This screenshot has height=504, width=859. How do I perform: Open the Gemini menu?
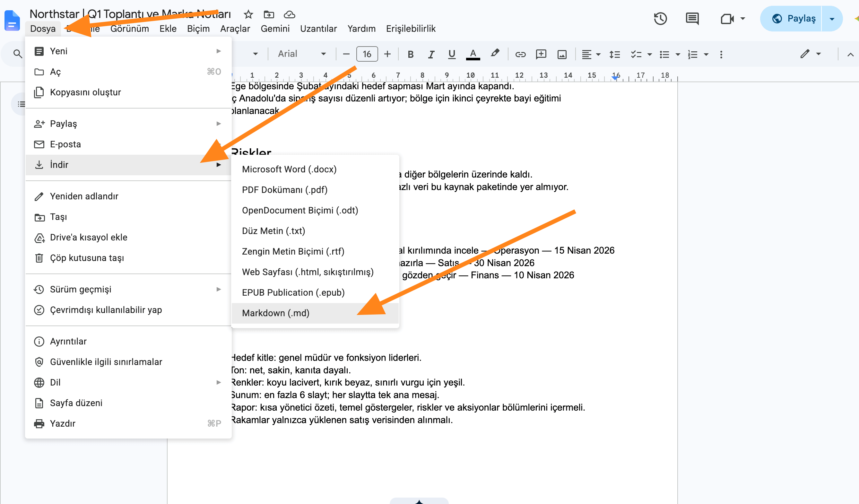click(275, 29)
